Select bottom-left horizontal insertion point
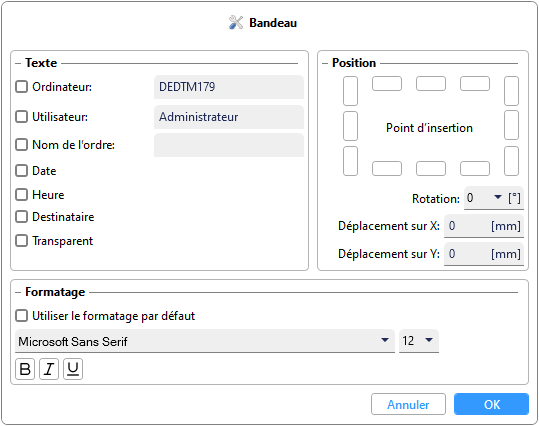This screenshot has height=426, width=539. [387, 168]
